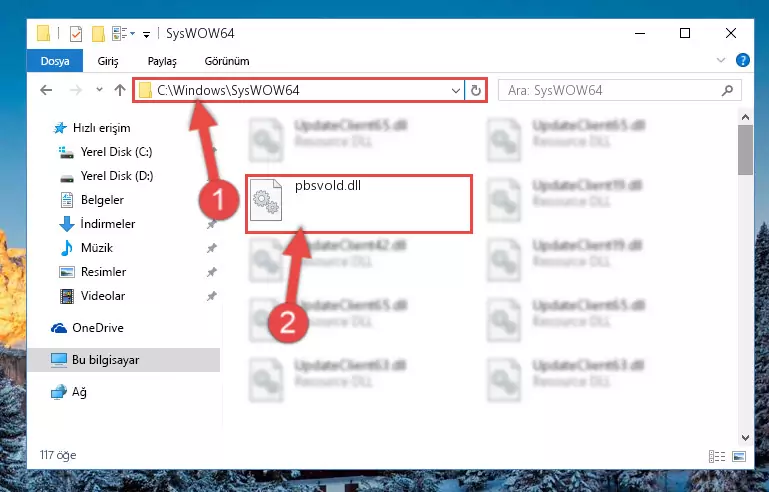The width and height of the screenshot is (769, 492).
Task: Open the Paylaş ribbon tab
Action: (162, 61)
